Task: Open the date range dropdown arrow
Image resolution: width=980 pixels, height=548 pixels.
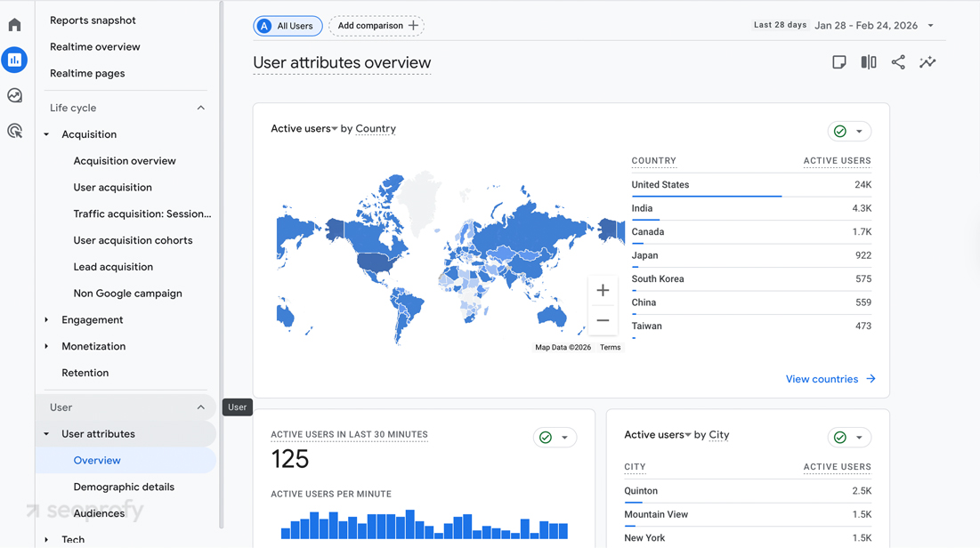Action: tap(931, 26)
